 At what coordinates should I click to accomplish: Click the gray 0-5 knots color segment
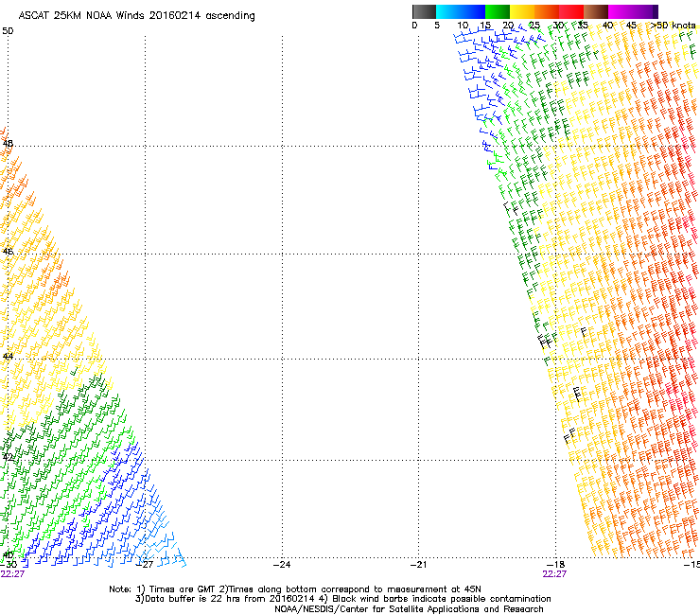pos(424,11)
